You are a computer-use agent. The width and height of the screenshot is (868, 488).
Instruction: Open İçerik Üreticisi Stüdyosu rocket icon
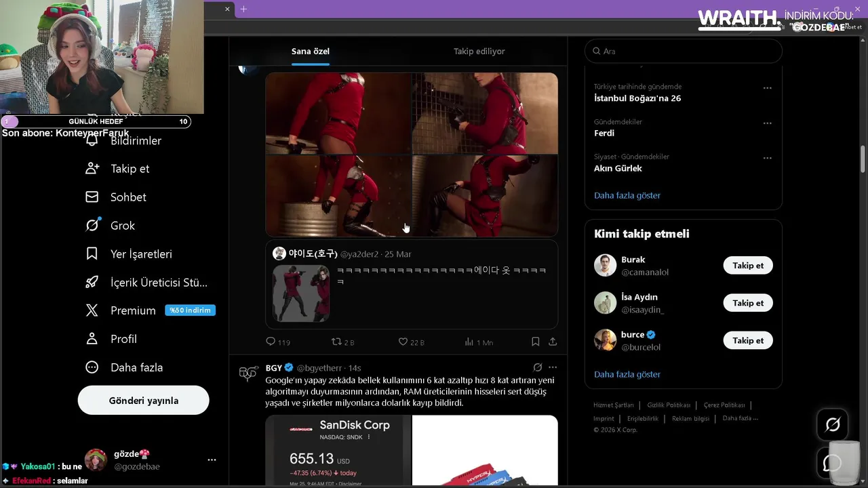point(92,282)
